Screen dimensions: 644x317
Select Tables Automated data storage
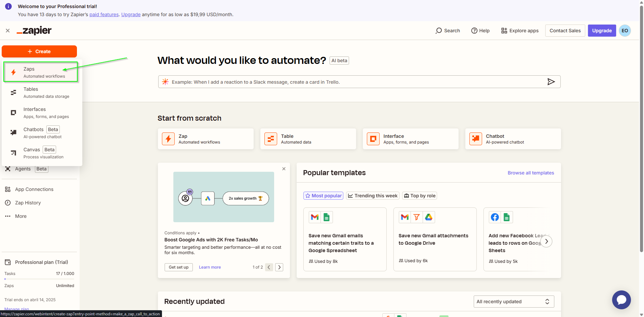(x=42, y=92)
